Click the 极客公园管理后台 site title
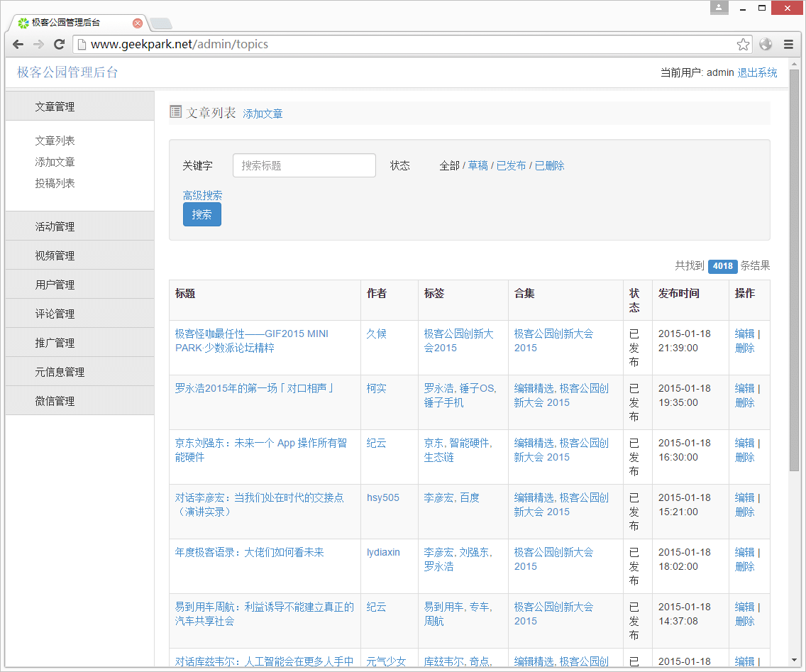 point(67,72)
